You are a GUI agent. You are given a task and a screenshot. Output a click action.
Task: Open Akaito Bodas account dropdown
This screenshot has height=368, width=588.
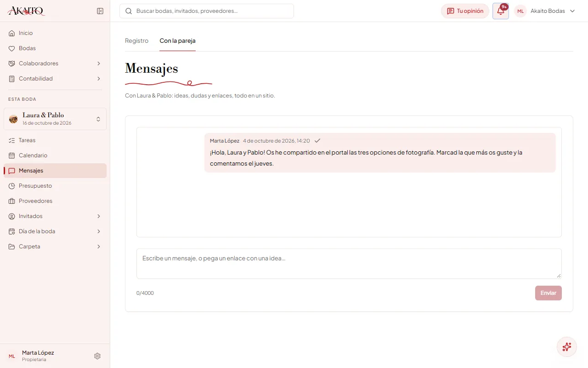[x=545, y=11]
